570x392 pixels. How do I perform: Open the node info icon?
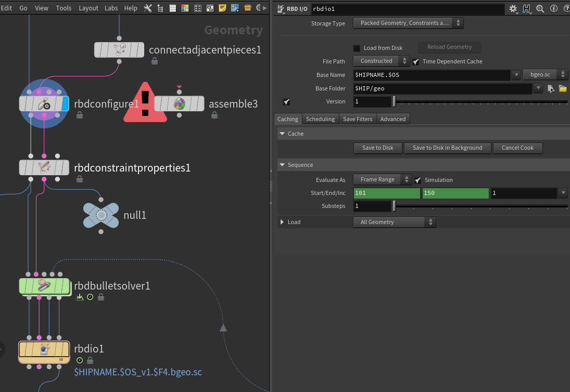click(554, 9)
